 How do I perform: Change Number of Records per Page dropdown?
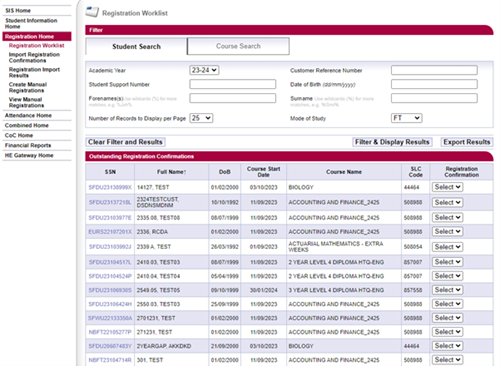click(x=201, y=118)
